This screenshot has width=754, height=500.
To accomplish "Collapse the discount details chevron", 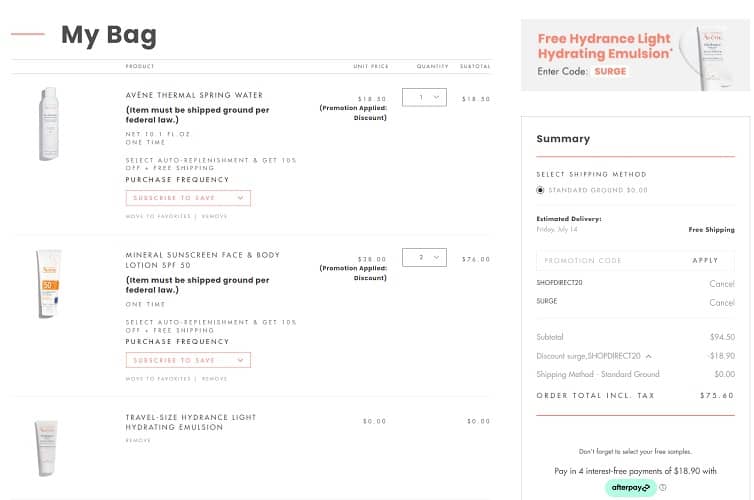I will coord(648,356).
